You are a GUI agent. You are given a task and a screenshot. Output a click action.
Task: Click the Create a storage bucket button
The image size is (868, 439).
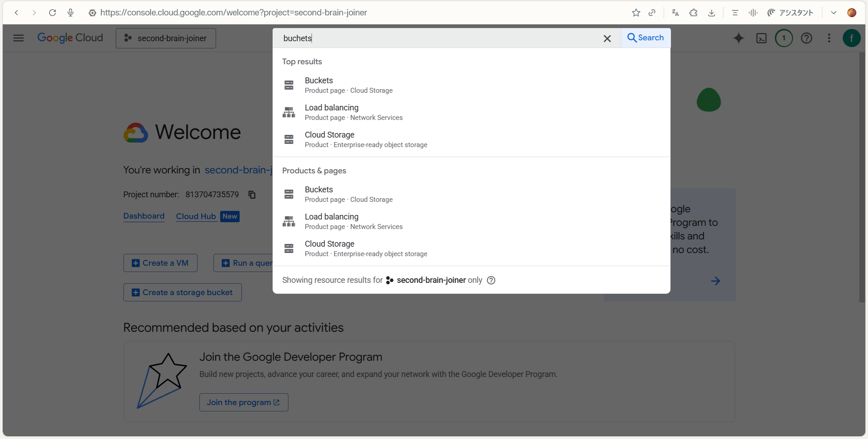182,292
